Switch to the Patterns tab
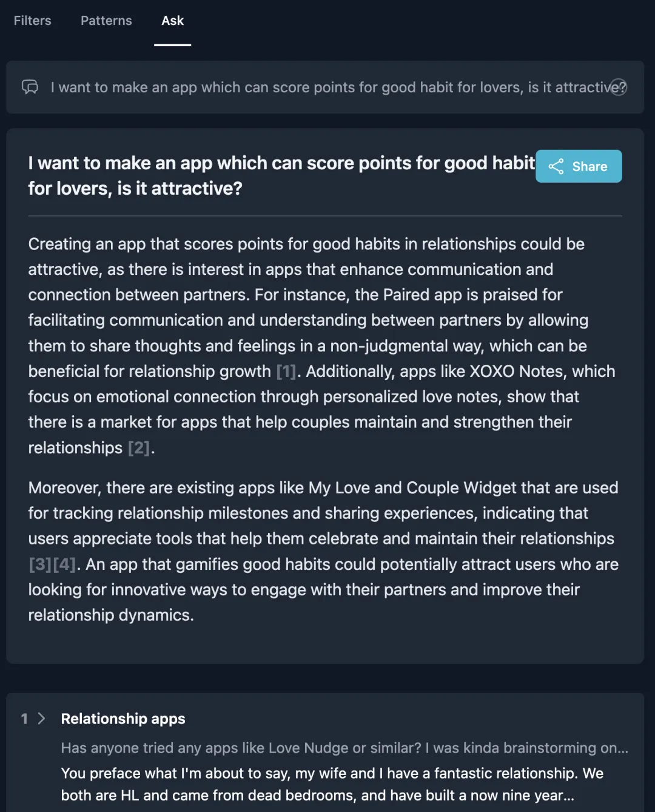 pos(106,21)
